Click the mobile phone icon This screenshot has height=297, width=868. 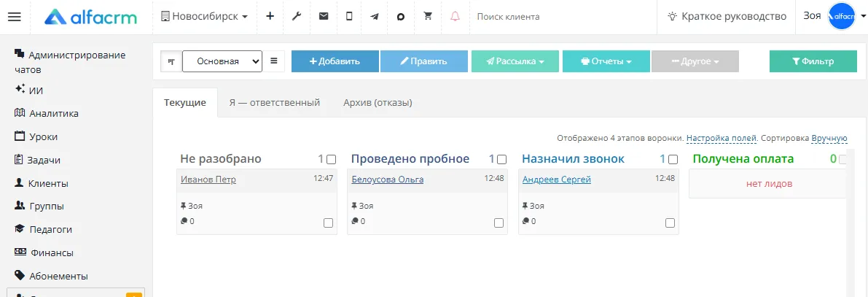[349, 17]
